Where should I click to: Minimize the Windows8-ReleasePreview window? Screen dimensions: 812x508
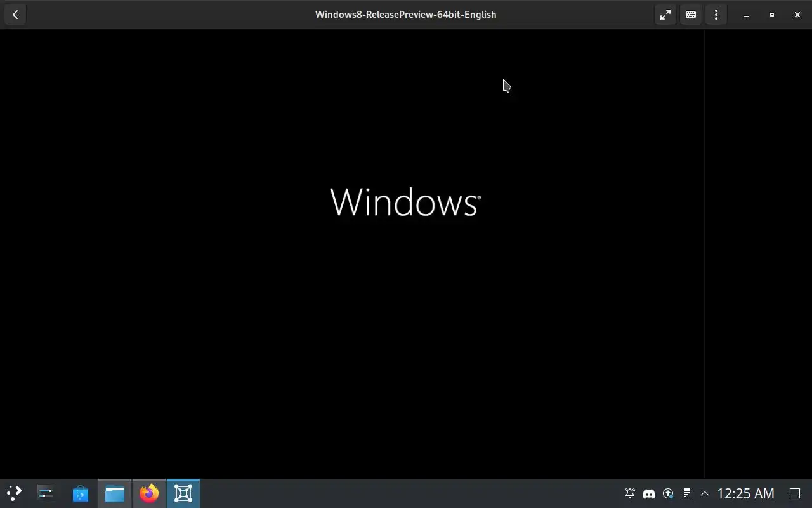pyautogui.click(x=747, y=15)
